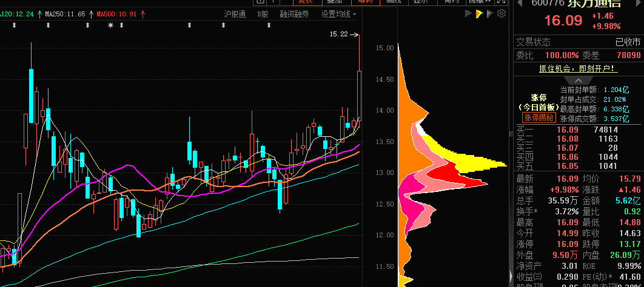This screenshot has height=287, width=644.
Task: Click the 15.00 price axis label
Action: (x=385, y=48)
